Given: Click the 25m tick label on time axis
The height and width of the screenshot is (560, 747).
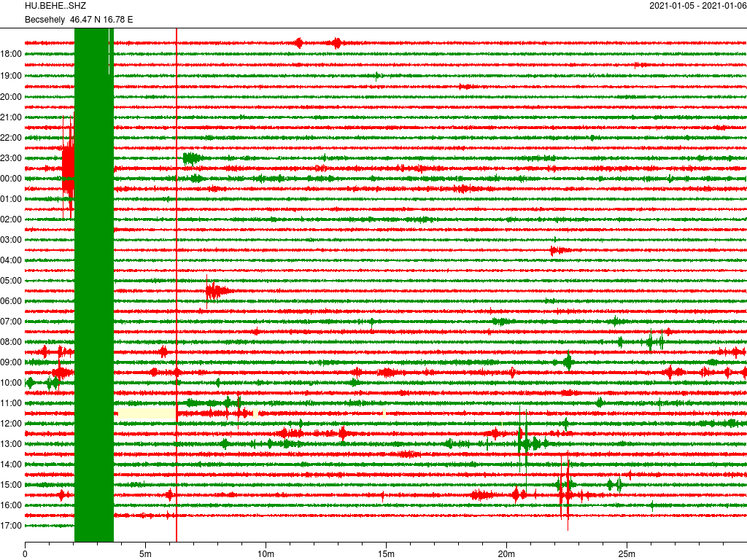Looking at the screenshot, I should tap(627, 555).
